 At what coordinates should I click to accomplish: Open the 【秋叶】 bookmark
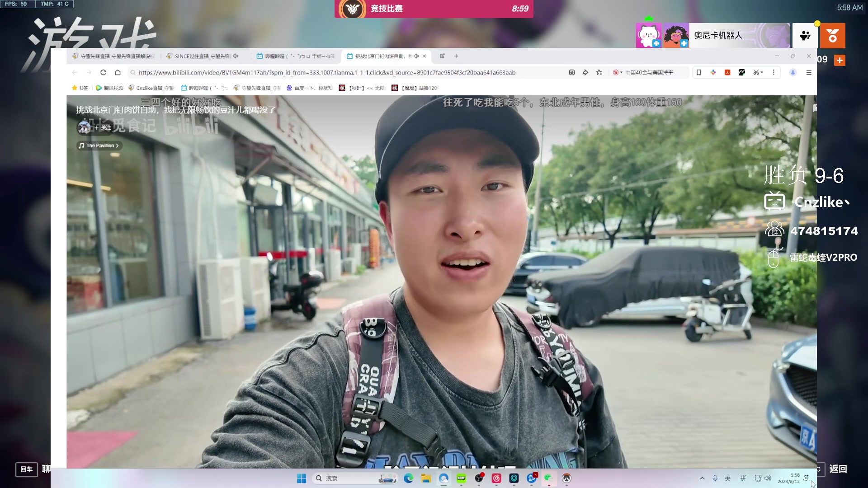362,88
